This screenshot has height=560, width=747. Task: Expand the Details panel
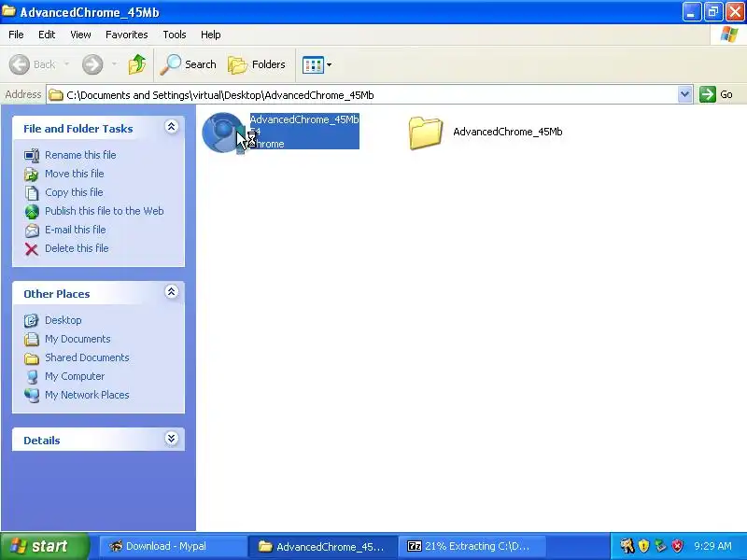coord(172,438)
